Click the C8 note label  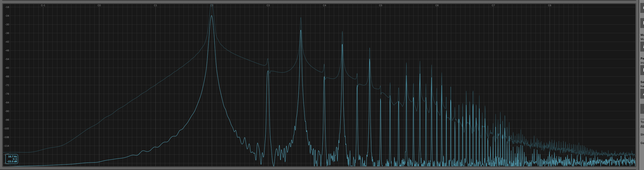(x=550, y=5)
